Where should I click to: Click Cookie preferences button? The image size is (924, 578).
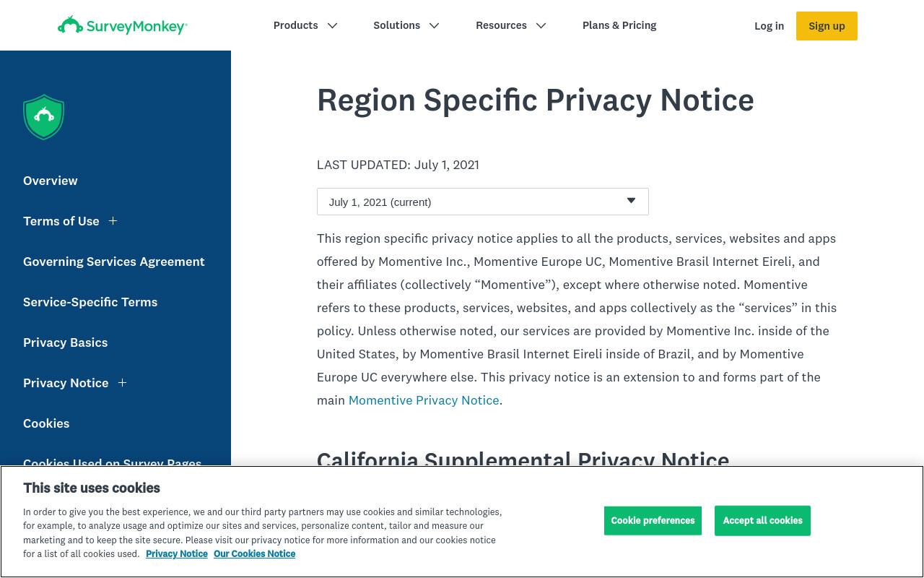[653, 521]
